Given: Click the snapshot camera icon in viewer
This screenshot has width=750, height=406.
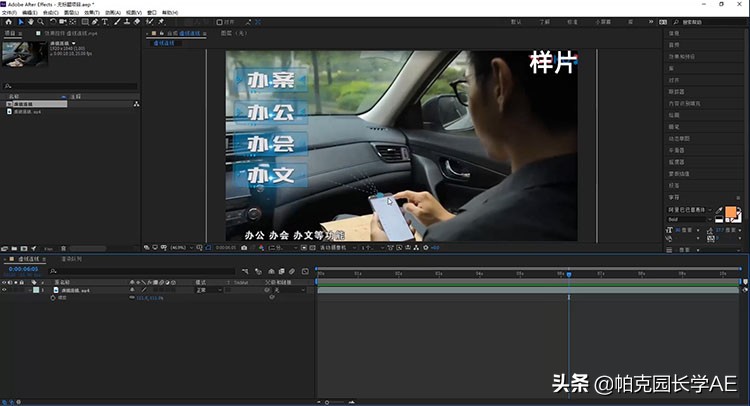Looking at the screenshot, I should (244, 248).
